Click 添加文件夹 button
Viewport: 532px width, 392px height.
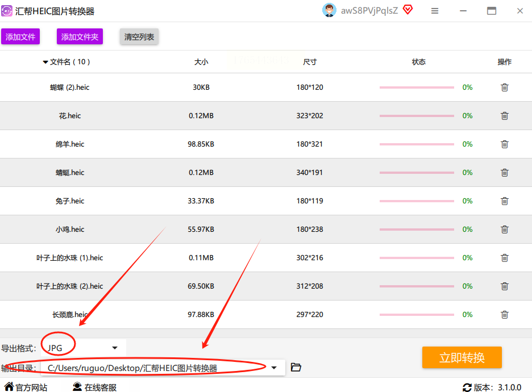tap(80, 36)
